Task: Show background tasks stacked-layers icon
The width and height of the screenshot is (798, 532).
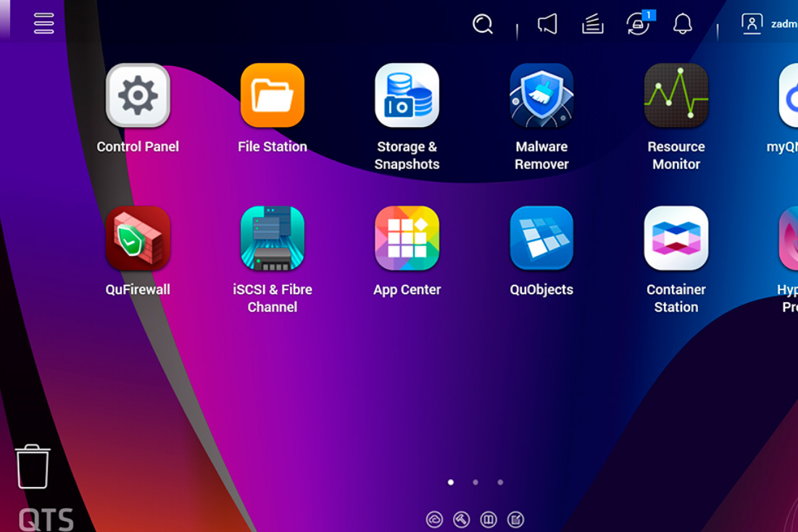Action: [593, 24]
